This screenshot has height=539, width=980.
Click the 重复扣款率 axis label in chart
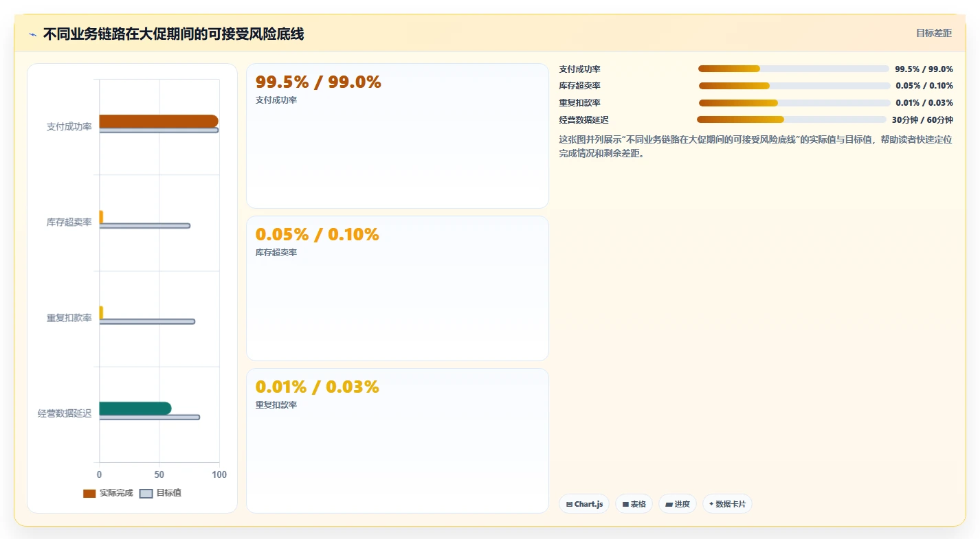(69, 318)
